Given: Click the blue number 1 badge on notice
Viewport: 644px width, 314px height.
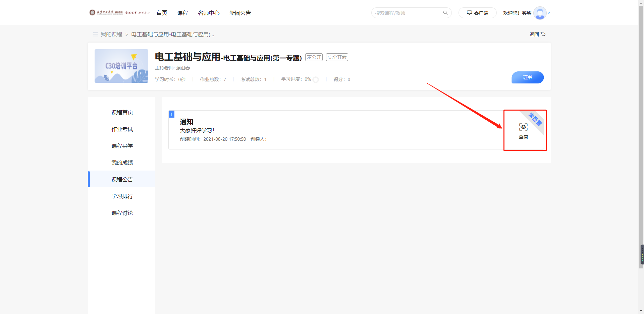Looking at the screenshot, I should point(171,114).
